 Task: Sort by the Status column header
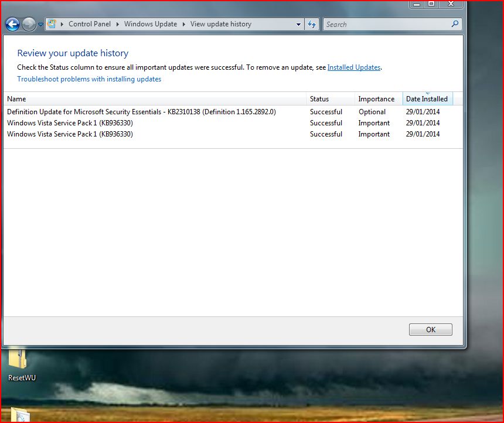[331, 98]
